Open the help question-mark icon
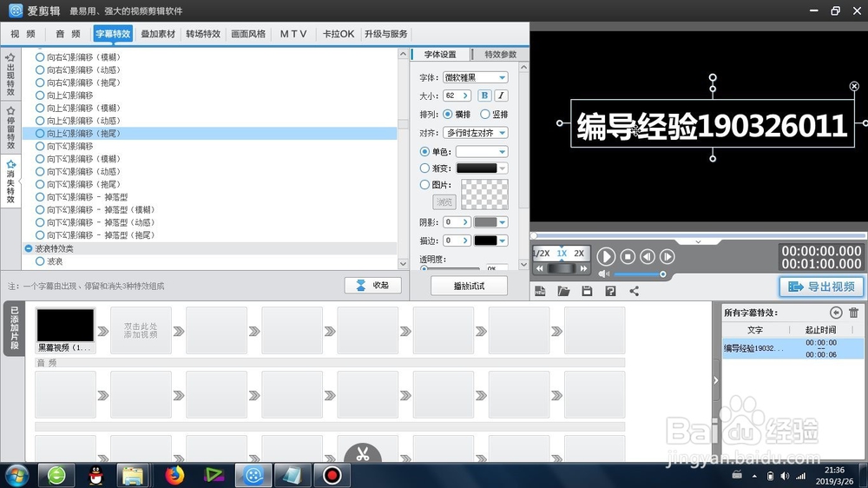The image size is (868, 488). point(610,291)
